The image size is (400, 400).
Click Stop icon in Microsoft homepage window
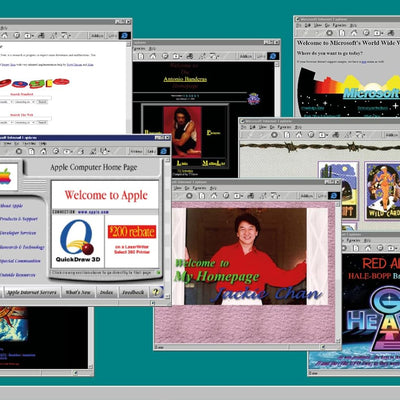point(329,33)
